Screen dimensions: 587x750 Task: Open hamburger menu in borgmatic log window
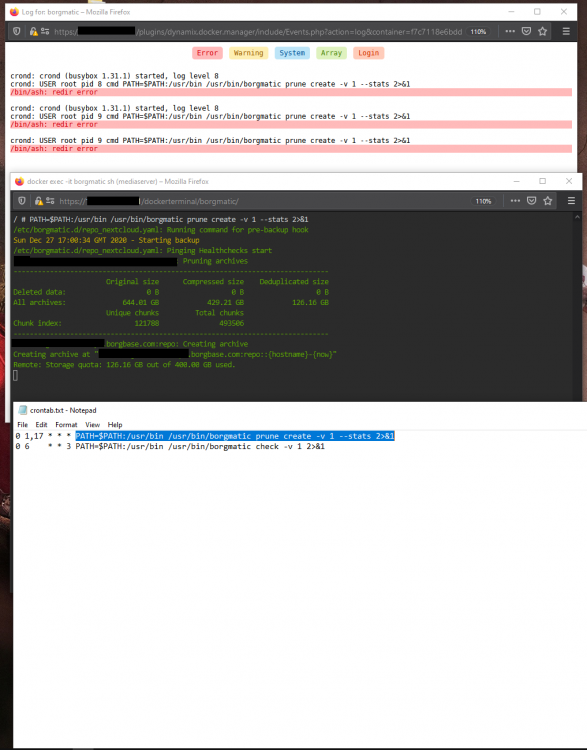(x=566, y=32)
